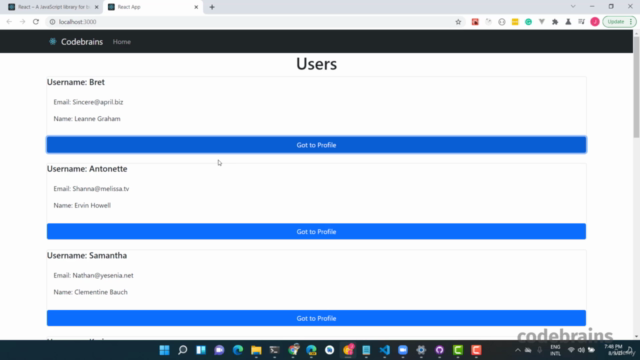Viewport: 640px width, 360px height.
Task: Open the Windows Start menu
Action: pyautogui.click(x=164, y=350)
